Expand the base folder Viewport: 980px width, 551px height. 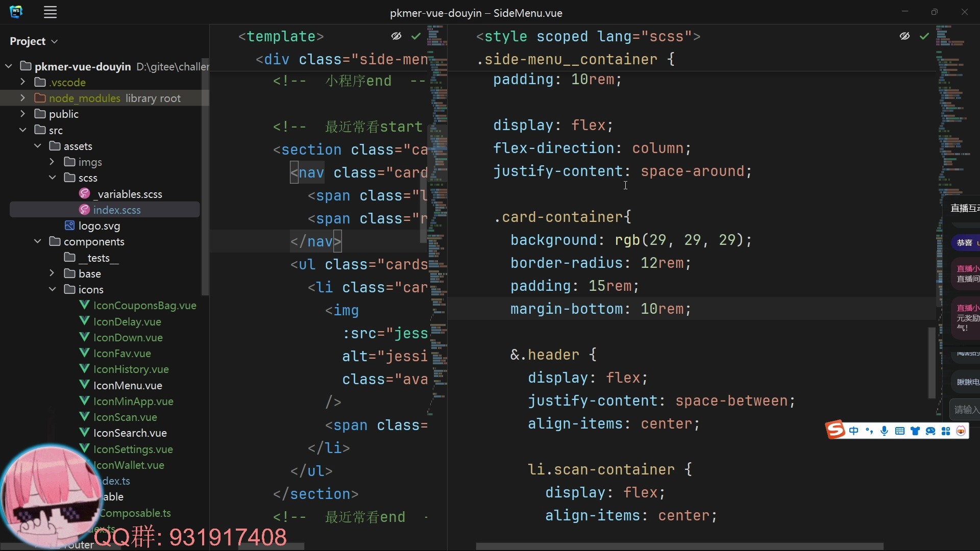tap(52, 273)
